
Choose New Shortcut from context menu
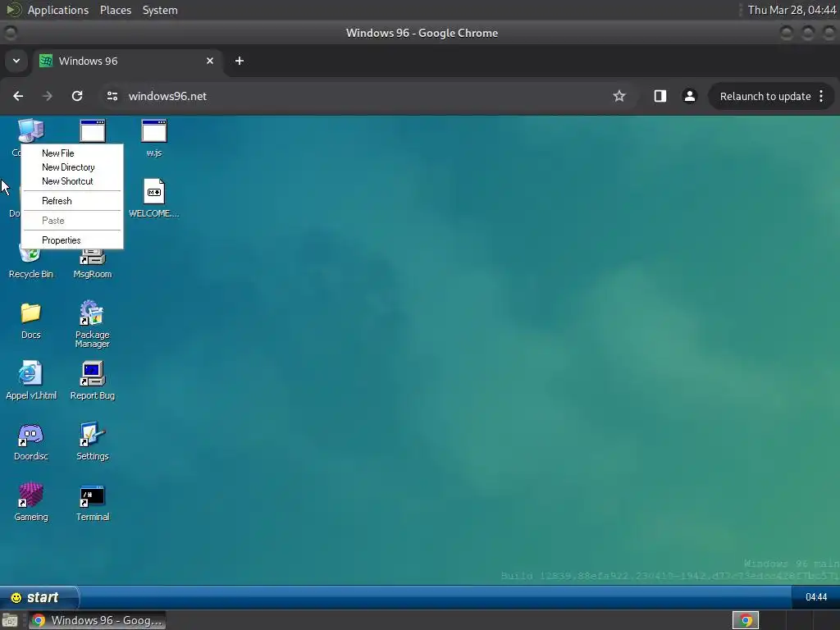tap(72, 181)
